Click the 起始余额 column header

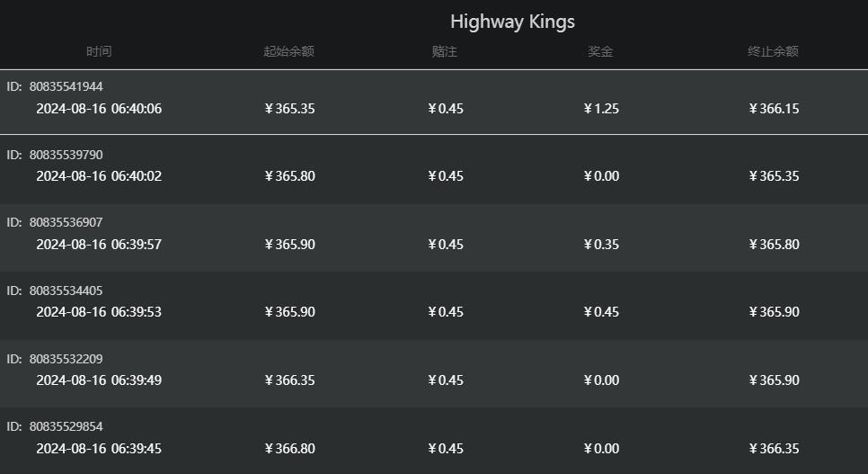point(289,52)
